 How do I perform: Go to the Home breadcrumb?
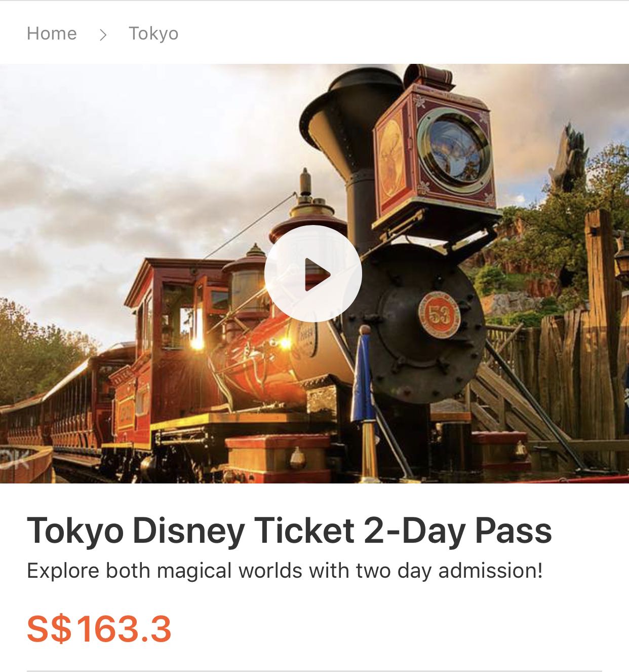pyautogui.click(x=52, y=33)
